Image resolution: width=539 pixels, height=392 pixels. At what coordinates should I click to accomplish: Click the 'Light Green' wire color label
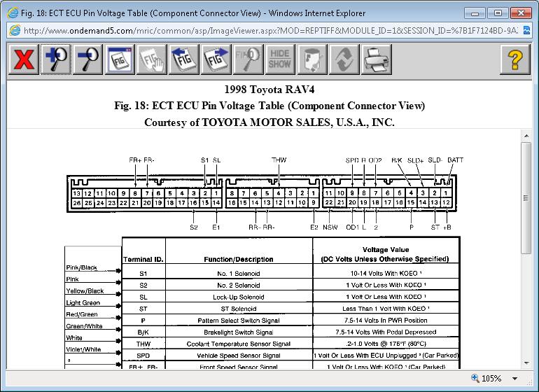coord(83,302)
